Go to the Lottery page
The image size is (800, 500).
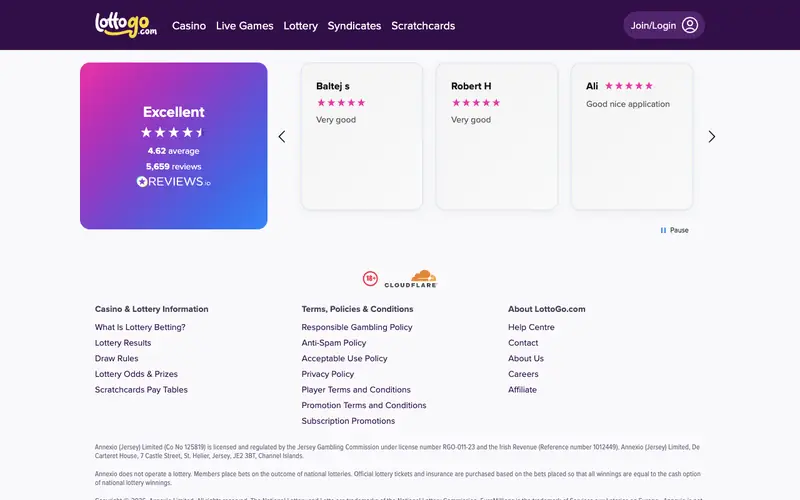[x=301, y=26]
